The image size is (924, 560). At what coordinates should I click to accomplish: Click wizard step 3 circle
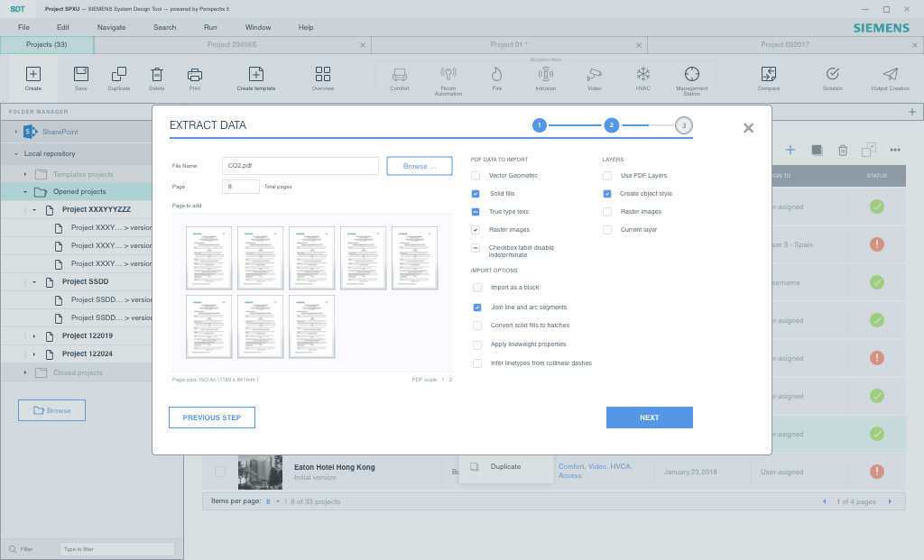[684, 125]
